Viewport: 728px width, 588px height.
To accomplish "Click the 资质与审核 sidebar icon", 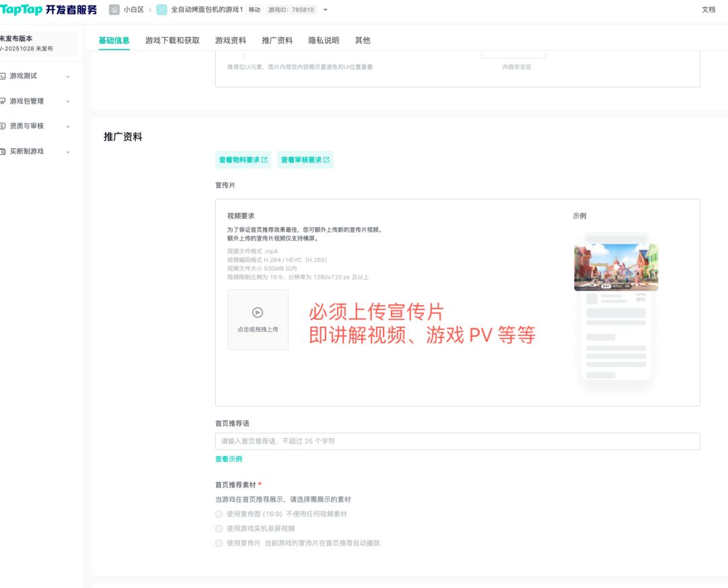I will coord(3,126).
